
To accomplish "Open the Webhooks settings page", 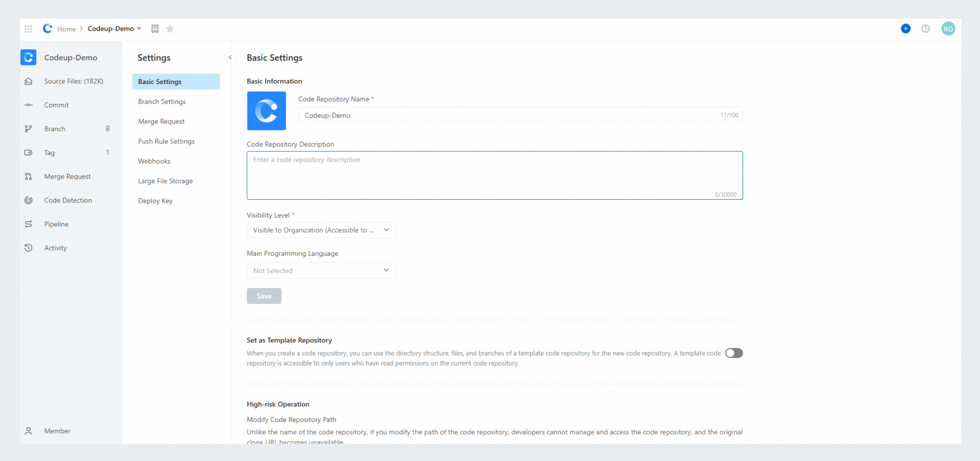I will [154, 161].
